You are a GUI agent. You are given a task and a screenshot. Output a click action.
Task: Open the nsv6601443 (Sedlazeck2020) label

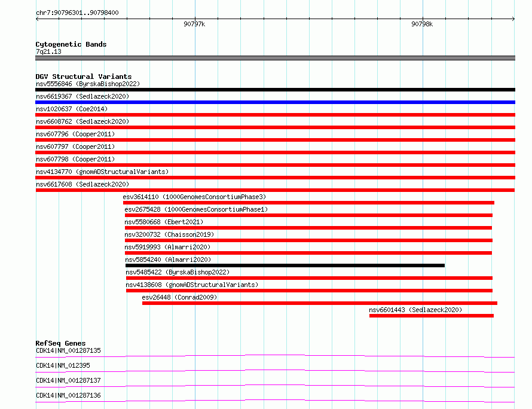415,310
